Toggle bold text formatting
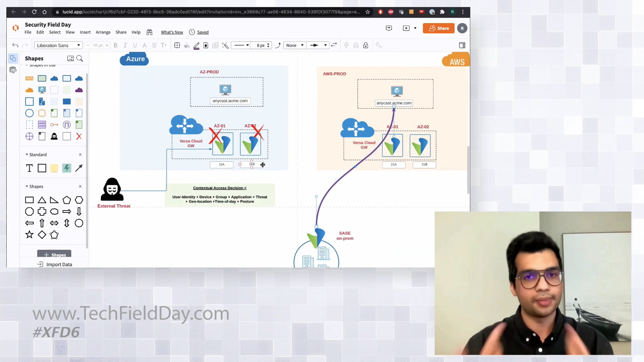This screenshot has width=644, height=362. click(x=115, y=45)
